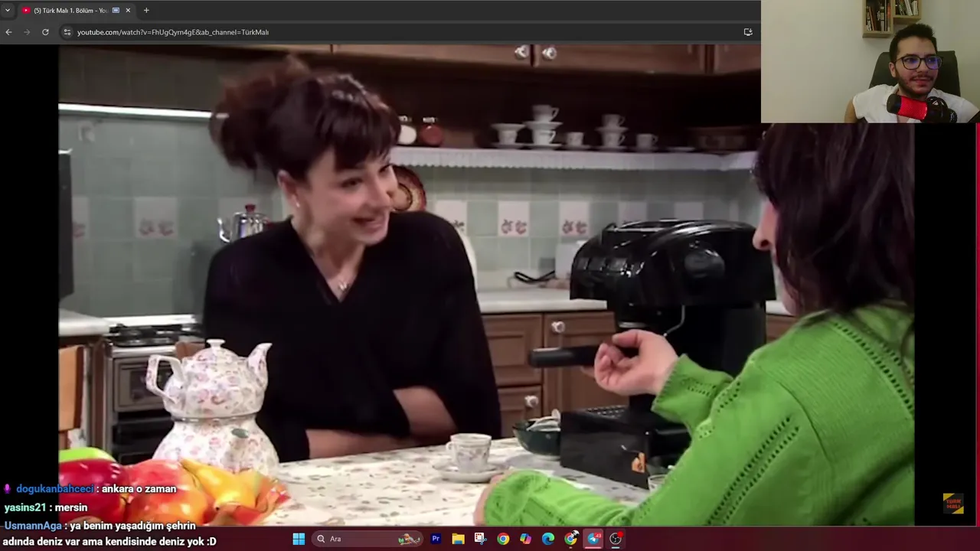View site information for youtube.com
The height and width of the screenshot is (551, 980).
pyautogui.click(x=67, y=32)
